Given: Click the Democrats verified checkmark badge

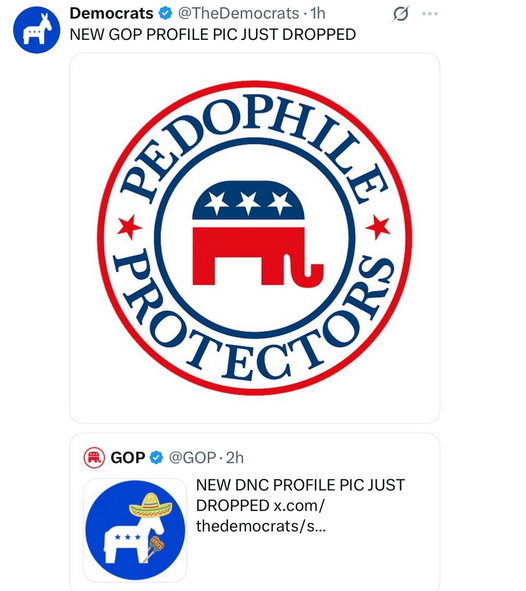Looking at the screenshot, I should (165, 14).
